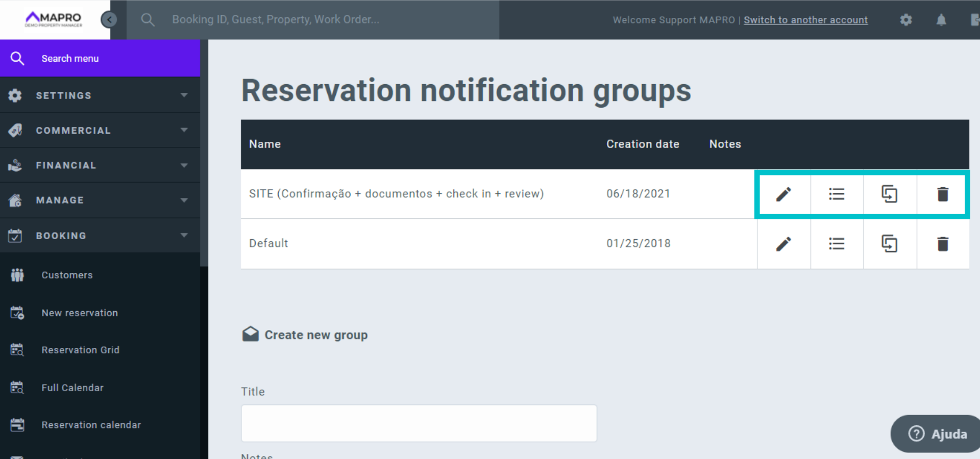This screenshot has width=980, height=459.
Task: Delete the Default notification group
Action: [x=943, y=244]
